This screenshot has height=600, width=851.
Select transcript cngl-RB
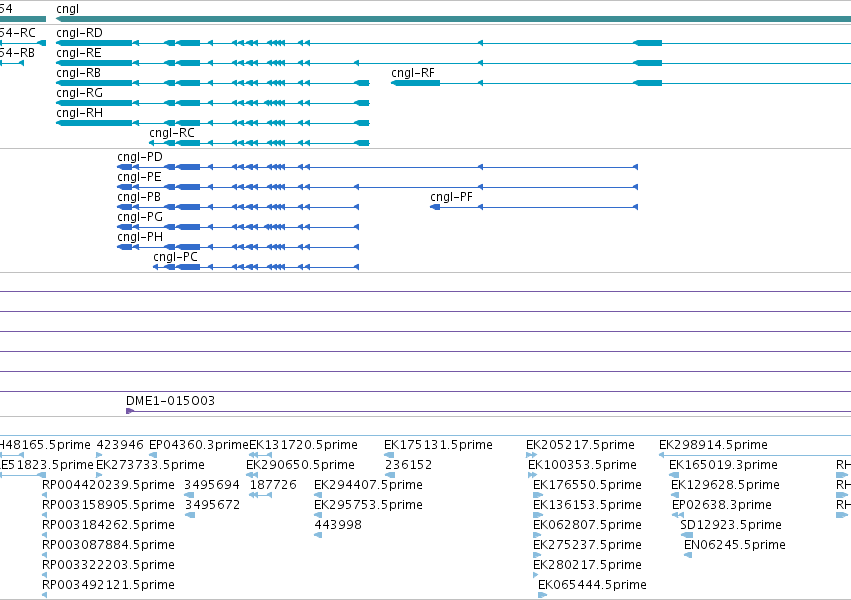pos(213,83)
